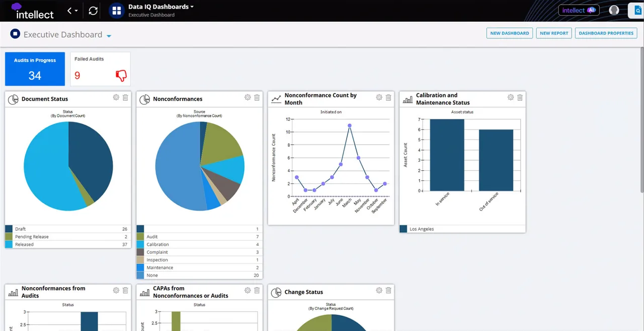Click the NEW DASHBOARD button
The height and width of the screenshot is (331, 644).
tap(509, 33)
